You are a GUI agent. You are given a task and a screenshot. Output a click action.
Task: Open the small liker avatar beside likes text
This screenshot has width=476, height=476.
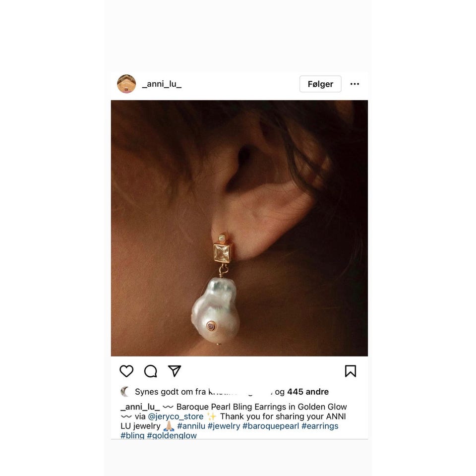coord(125,392)
